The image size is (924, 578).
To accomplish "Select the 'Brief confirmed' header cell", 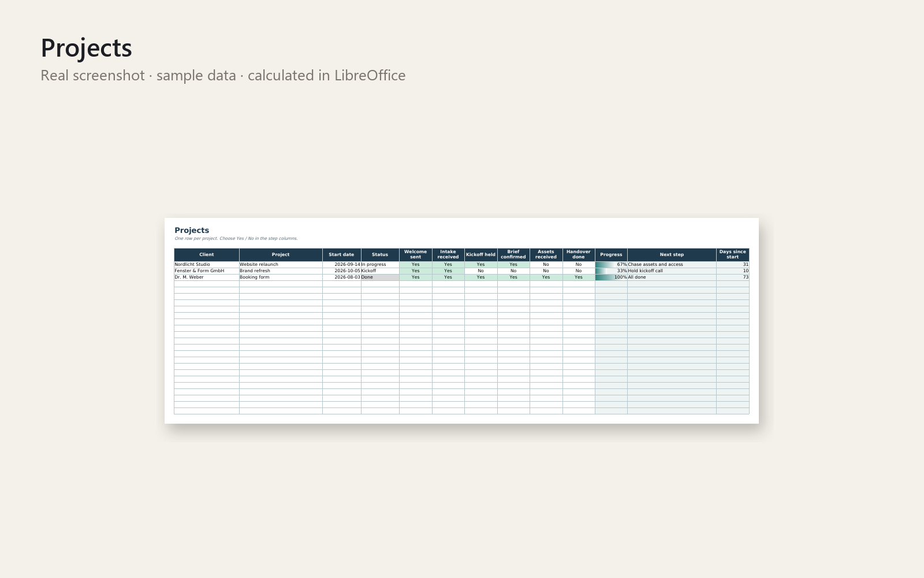I will pyautogui.click(x=513, y=255).
